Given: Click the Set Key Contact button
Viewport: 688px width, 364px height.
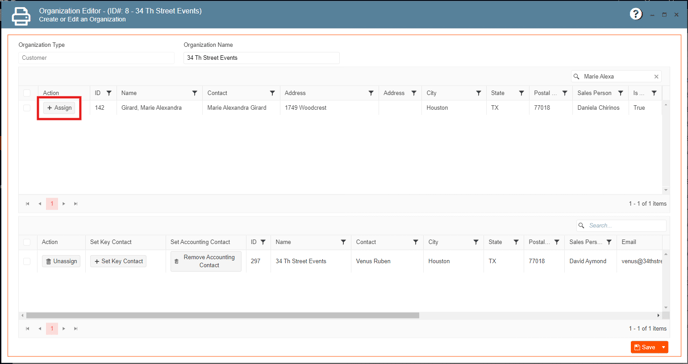Looking at the screenshot, I should coord(118,261).
